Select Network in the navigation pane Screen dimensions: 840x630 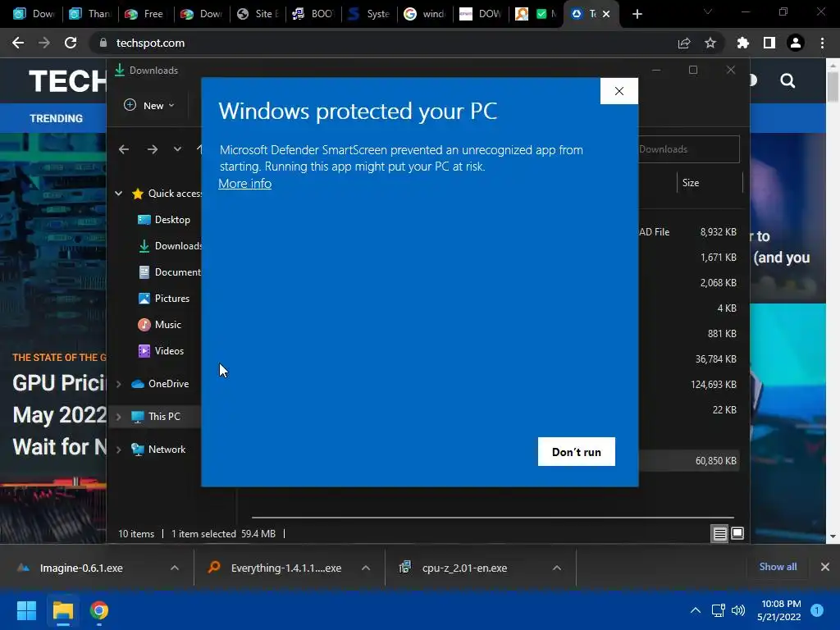coord(158,450)
